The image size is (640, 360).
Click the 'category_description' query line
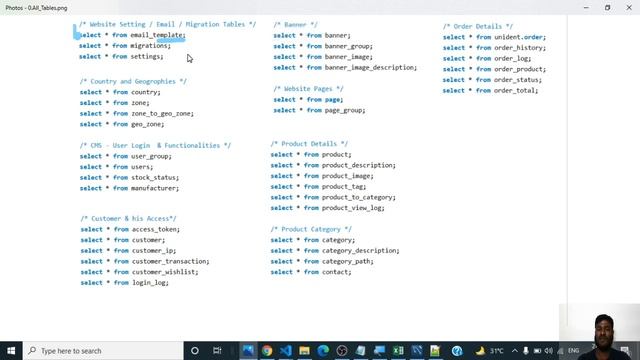[335, 251]
